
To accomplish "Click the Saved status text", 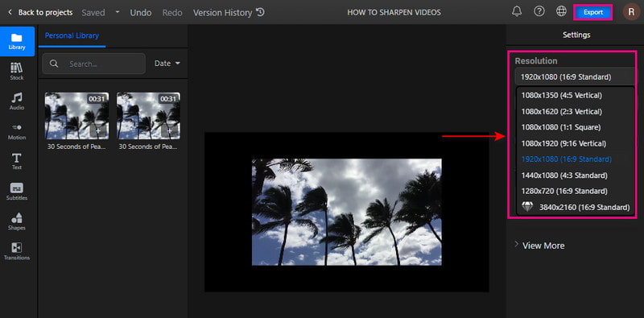I will [93, 12].
